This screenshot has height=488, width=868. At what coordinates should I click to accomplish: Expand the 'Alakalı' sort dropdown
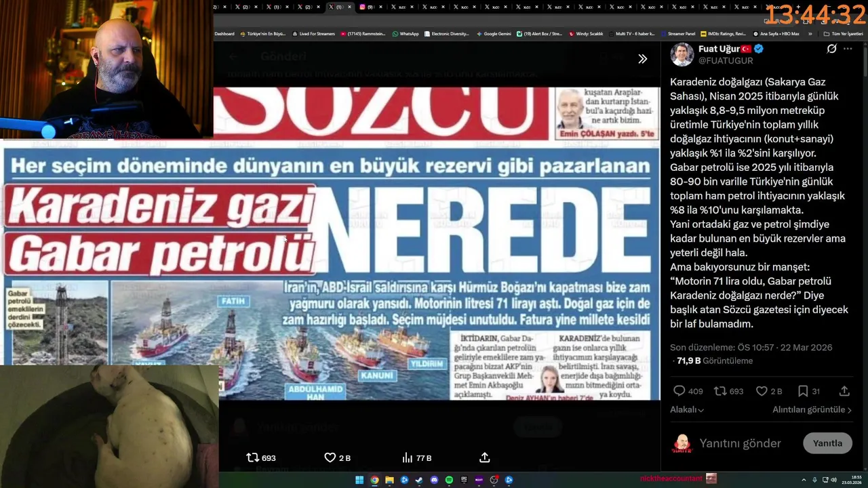[687, 409]
